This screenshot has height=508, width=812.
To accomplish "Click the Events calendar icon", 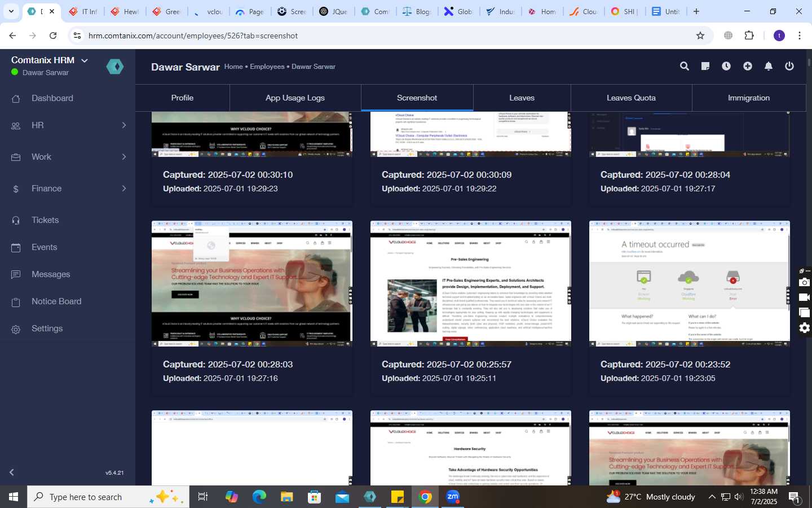I will point(16,248).
